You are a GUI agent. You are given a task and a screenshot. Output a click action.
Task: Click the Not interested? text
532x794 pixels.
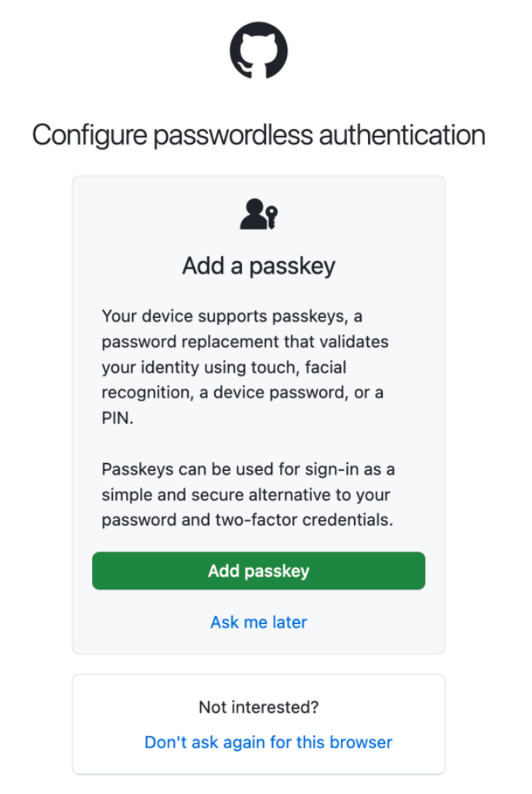tap(258, 707)
